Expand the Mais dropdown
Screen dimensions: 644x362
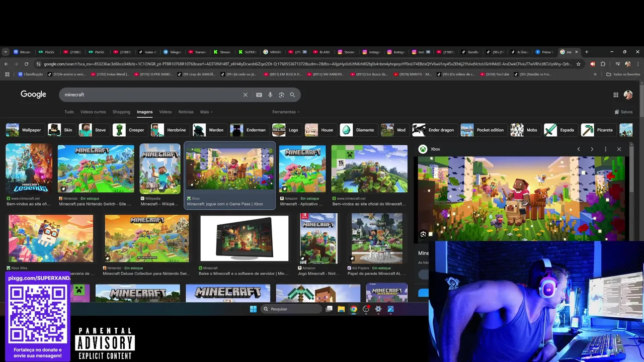(x=206, y=112)
